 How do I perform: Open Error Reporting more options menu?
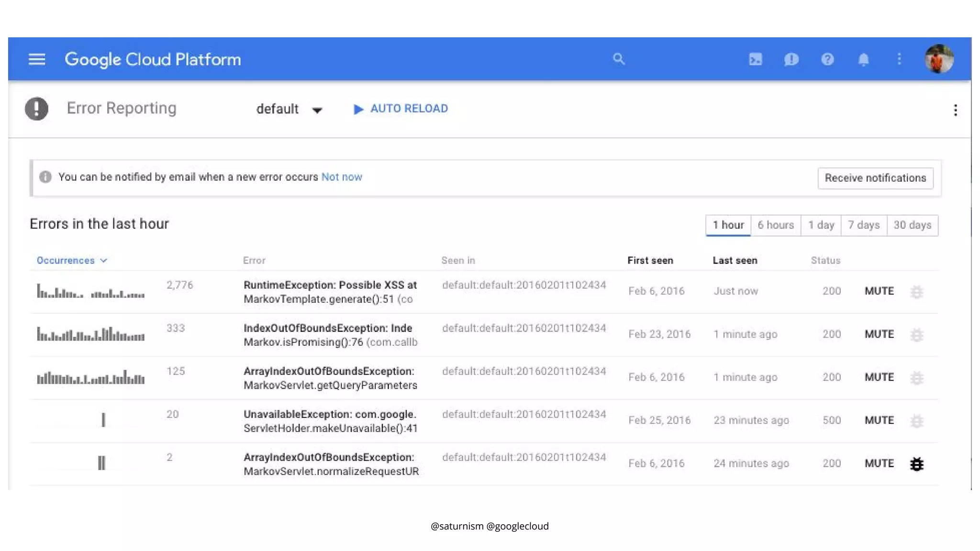pyautogui.click(x=955, y=110)
